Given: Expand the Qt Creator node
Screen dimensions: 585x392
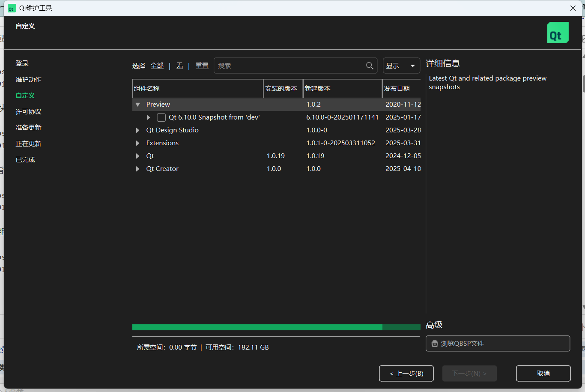Looking at the screenshot, I should 137,169.
